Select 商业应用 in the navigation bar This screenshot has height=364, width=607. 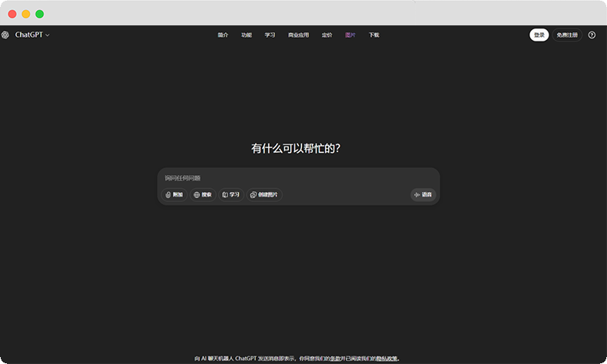coord(298,35)
